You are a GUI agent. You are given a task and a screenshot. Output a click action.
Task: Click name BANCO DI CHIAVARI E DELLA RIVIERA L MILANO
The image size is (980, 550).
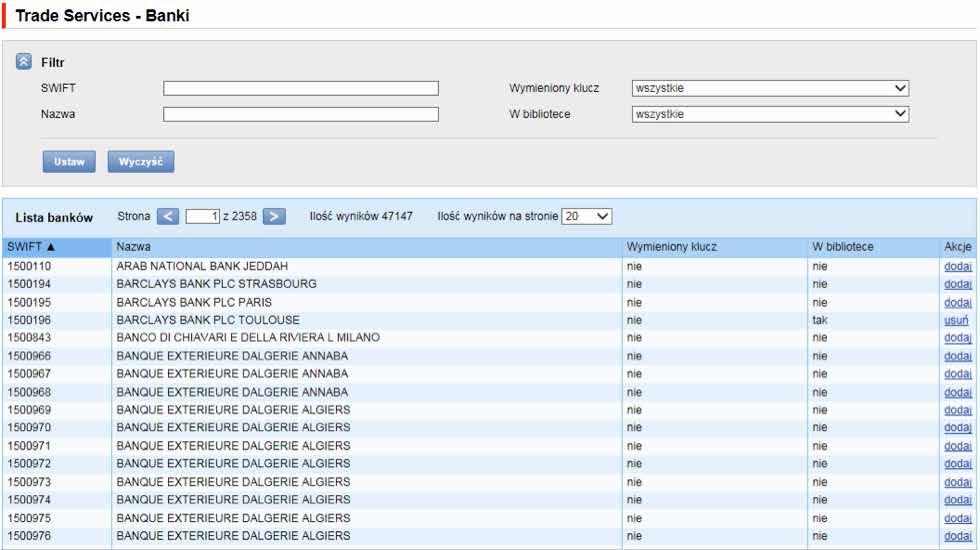point(248,338)
